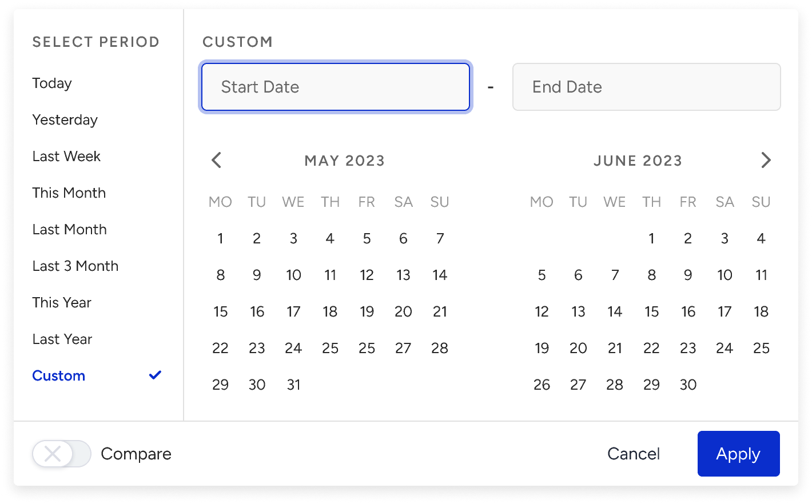Select June 1 on the calendar
The width and height of the screenshot is (812, 504).
(651, 238)
